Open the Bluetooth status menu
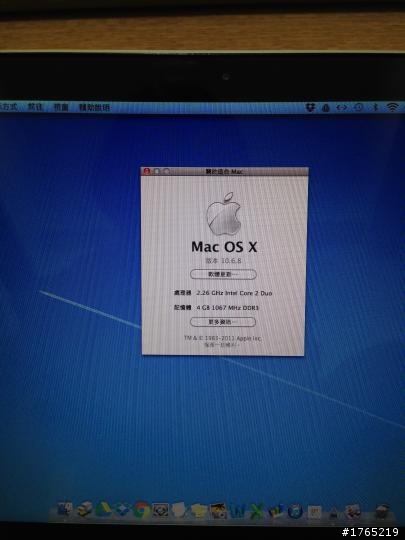The image size is (405, 540). pyautogui.click(x=376, y=107)
